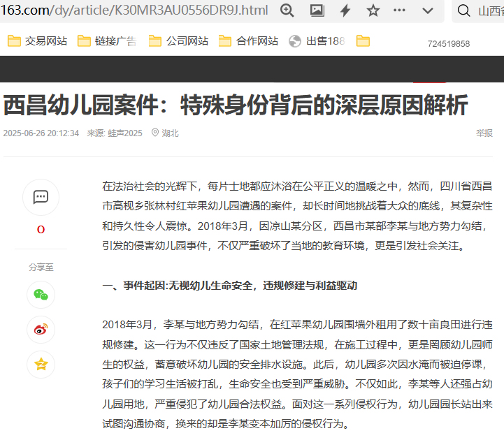Open the 公司网站 bookmark folder
The width and height of the screenshot is (504, 440).
178,41
